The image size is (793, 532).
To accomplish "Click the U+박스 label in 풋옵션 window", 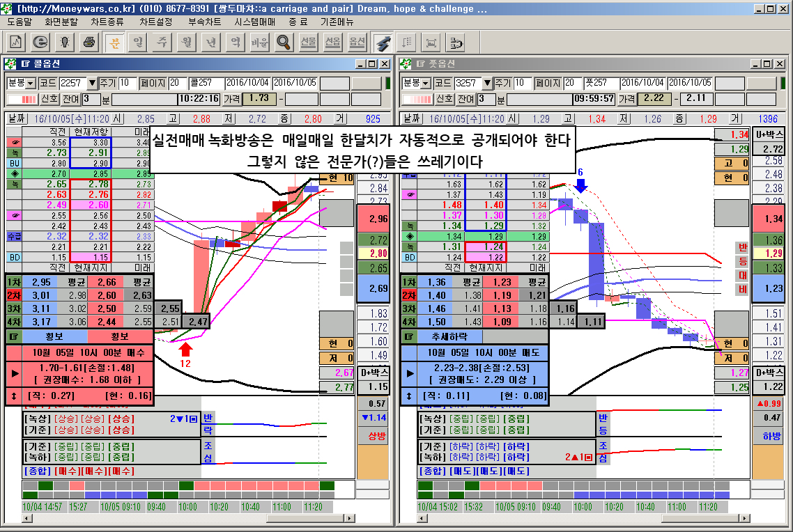I will point(769,134).
